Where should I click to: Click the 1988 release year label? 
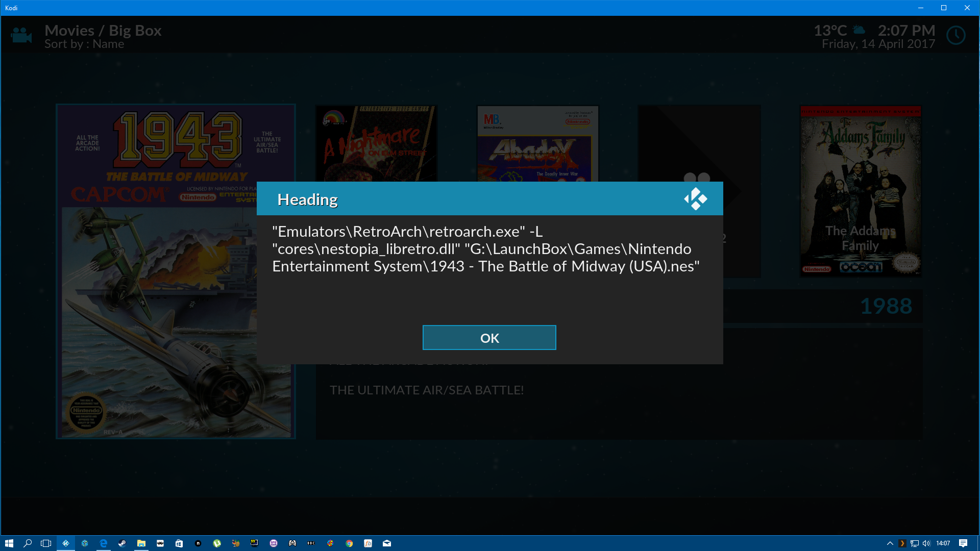[x=886, y=306]
